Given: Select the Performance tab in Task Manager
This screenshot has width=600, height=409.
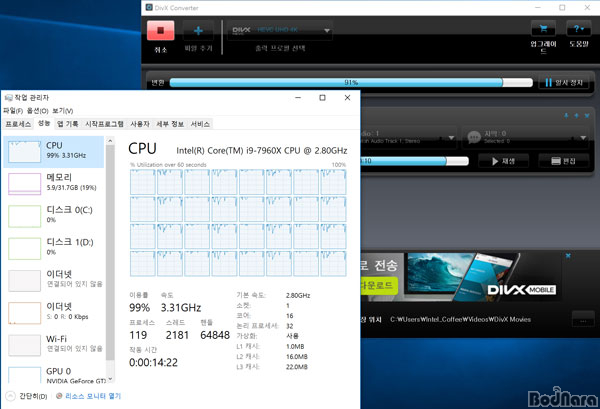Looking at the screenshot, I should [44, 123].
